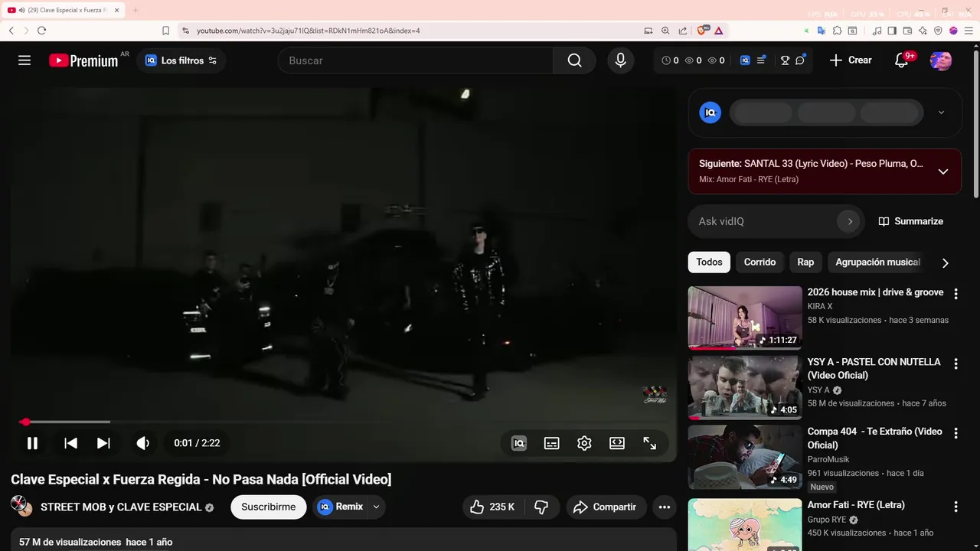Open Amor Fati - RYE (Letra) title
The width and height of the screenshot is (980, 551).
[856, 505]
